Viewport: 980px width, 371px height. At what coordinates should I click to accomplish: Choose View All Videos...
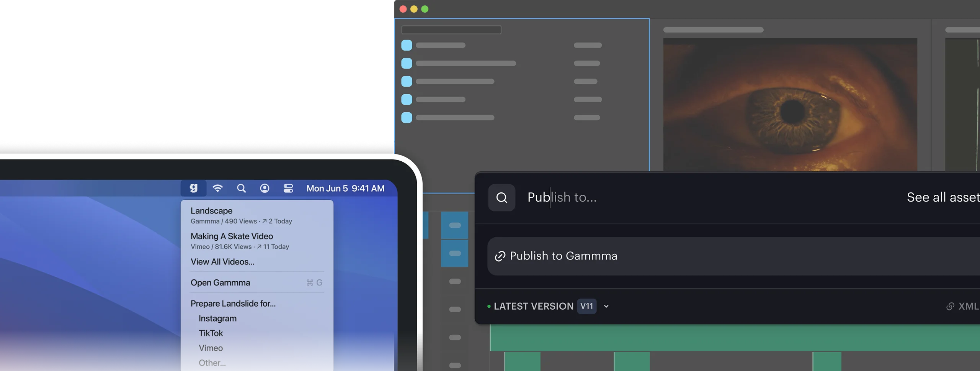click(x=222, y=262)
